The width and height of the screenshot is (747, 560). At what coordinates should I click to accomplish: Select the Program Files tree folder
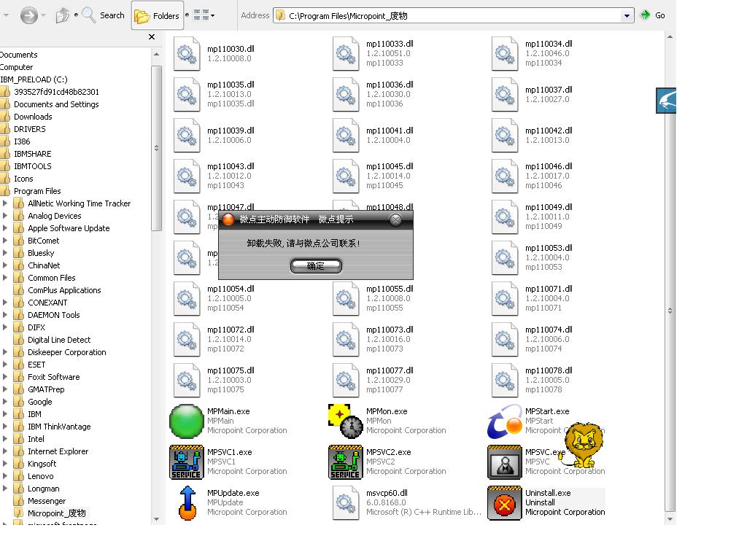pyautogui.click(x=37, y=191)
